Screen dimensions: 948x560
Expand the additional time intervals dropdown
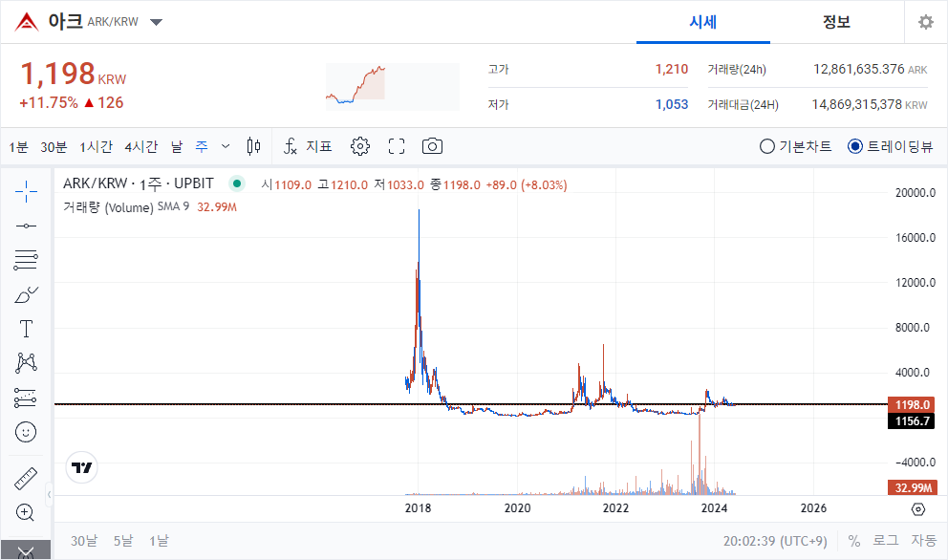coord(226,146)
